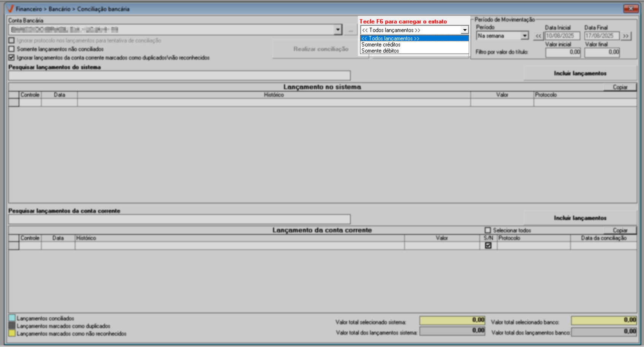The width and height of the screenshot is (644, 347).
Task: Focus 'Pesquisar lançamentos do sistema' search field
Action: pos(179,75)
